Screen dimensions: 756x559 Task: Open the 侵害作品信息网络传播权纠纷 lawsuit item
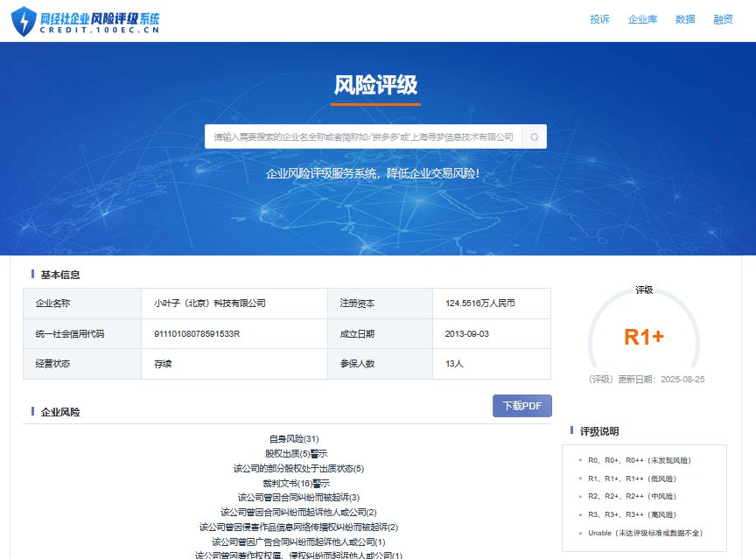pyautogui.click(x=298, y=528)
